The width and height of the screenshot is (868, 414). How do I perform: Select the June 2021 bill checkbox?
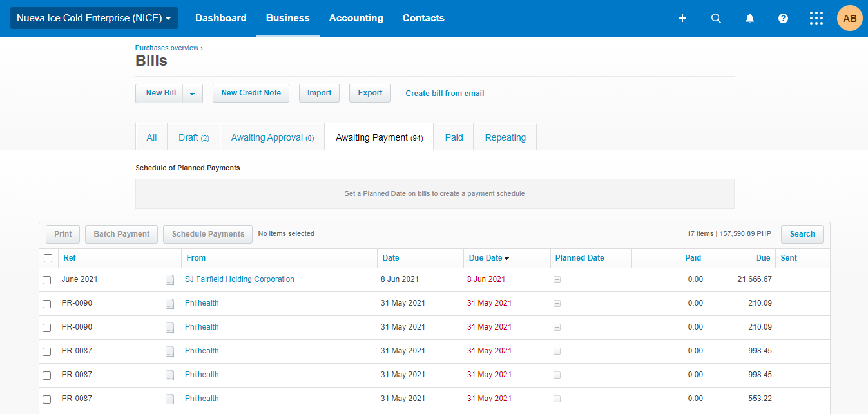tap(46, 280)
